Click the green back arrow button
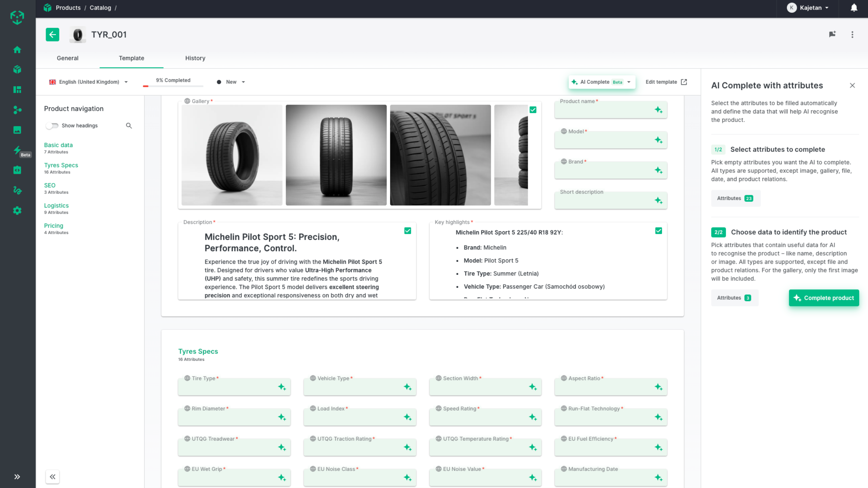868x488 pixels. coord(53,34)
